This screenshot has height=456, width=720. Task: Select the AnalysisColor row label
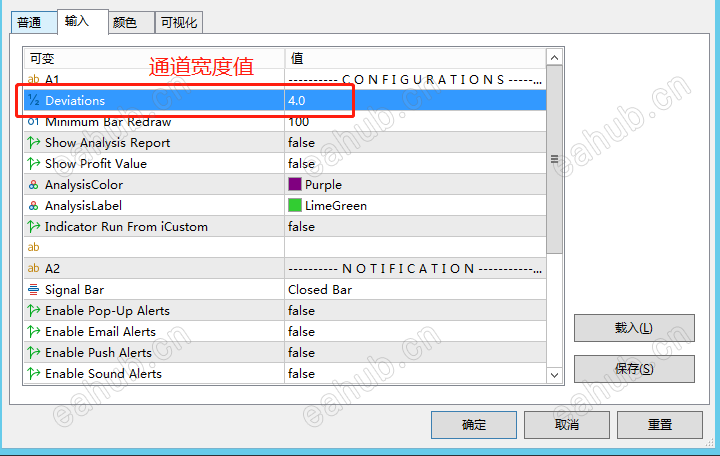pyautogui.click(x=84, y=185)
